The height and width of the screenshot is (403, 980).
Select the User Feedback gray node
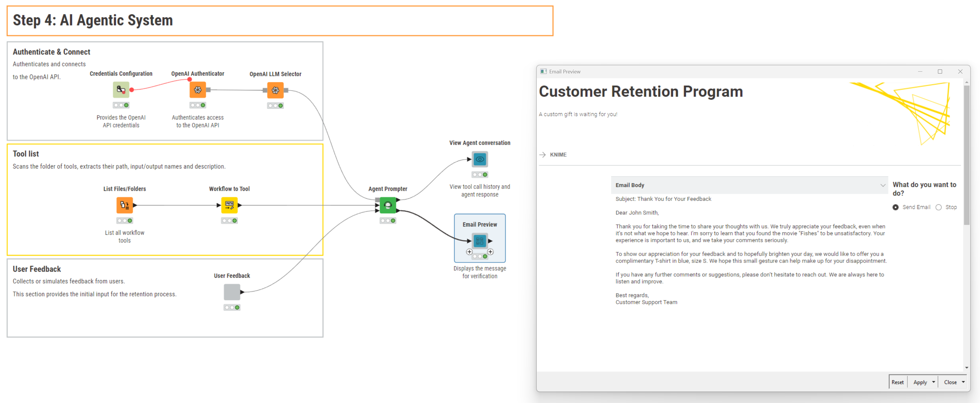[232, 292]
